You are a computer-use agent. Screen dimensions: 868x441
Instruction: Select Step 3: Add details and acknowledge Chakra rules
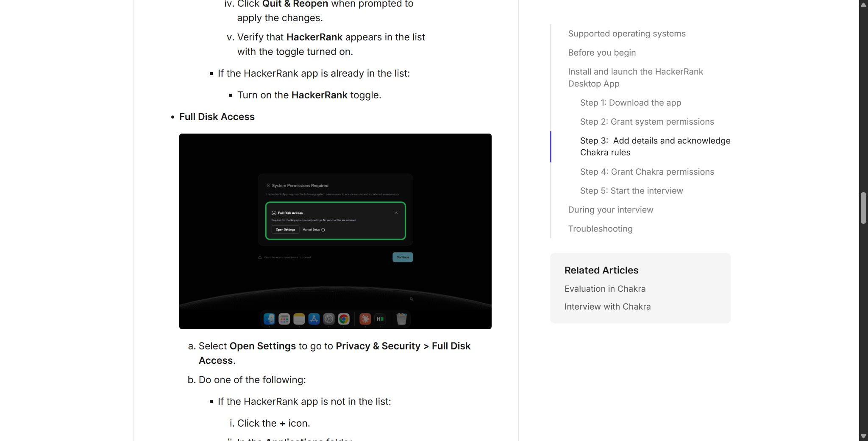coord(655,147)
